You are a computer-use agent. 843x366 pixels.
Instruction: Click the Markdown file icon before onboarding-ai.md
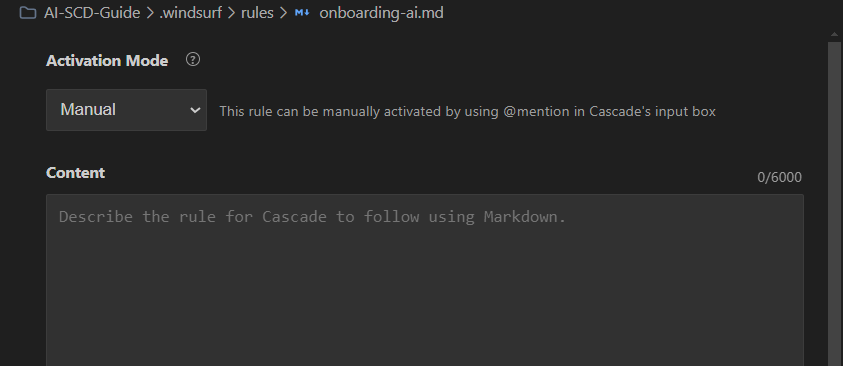[x=302, y=13]
